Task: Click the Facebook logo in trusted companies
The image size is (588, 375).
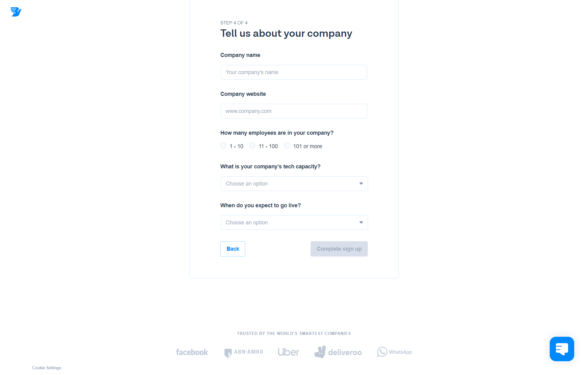Action: coord(192,351)
